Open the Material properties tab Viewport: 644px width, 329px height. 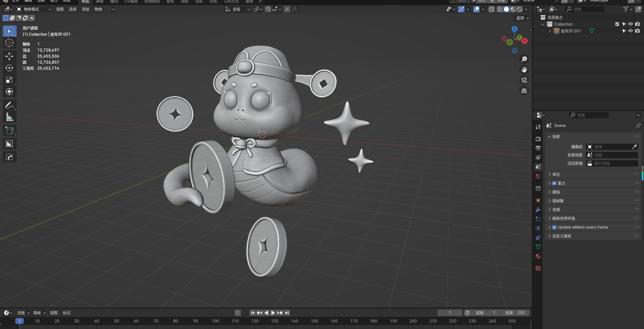coord(538,256)
